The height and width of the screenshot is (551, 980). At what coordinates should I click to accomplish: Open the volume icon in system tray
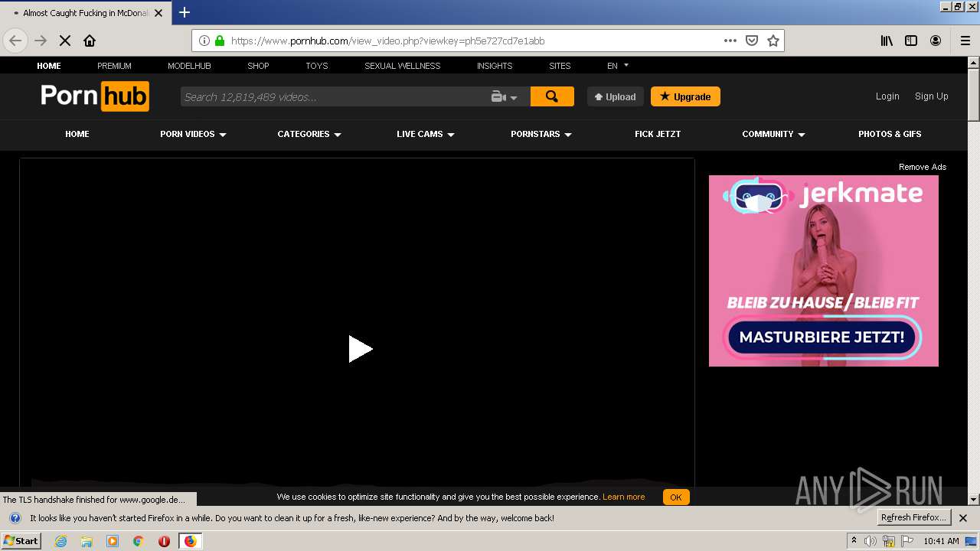click(x=871, y=541)
